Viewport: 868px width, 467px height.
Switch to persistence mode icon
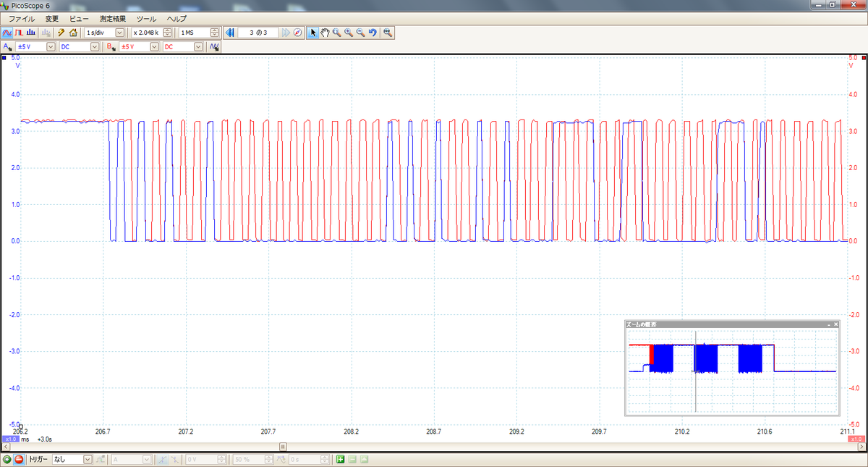click(x=20, y=33)
